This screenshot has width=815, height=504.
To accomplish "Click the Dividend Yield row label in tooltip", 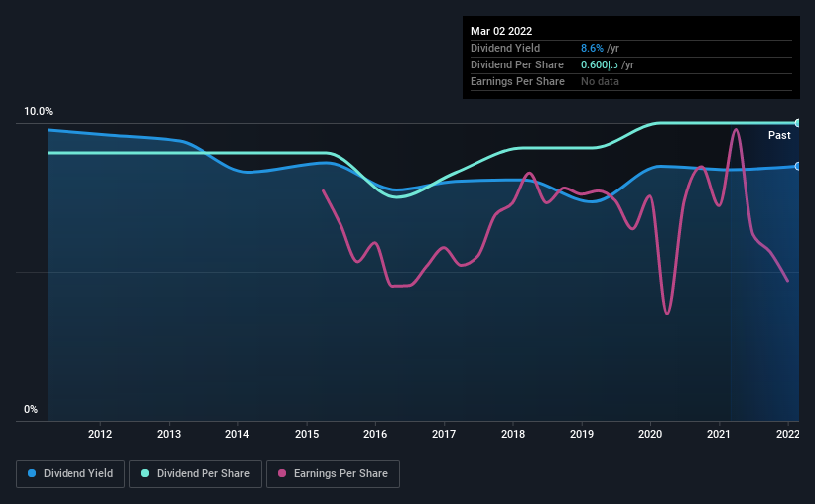I will click(x=505, y=49).
